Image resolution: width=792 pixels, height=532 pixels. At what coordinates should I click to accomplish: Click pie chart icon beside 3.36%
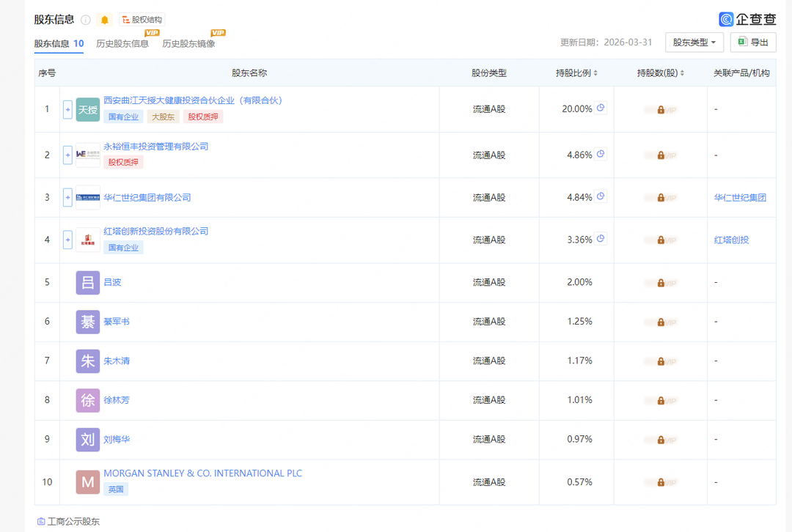coord(601,238)
